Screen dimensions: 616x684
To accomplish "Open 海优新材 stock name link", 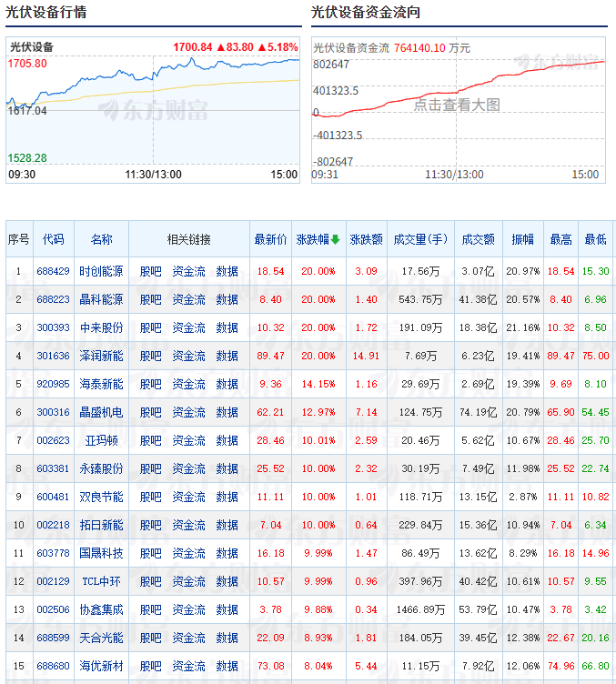I will click(101, 666).
